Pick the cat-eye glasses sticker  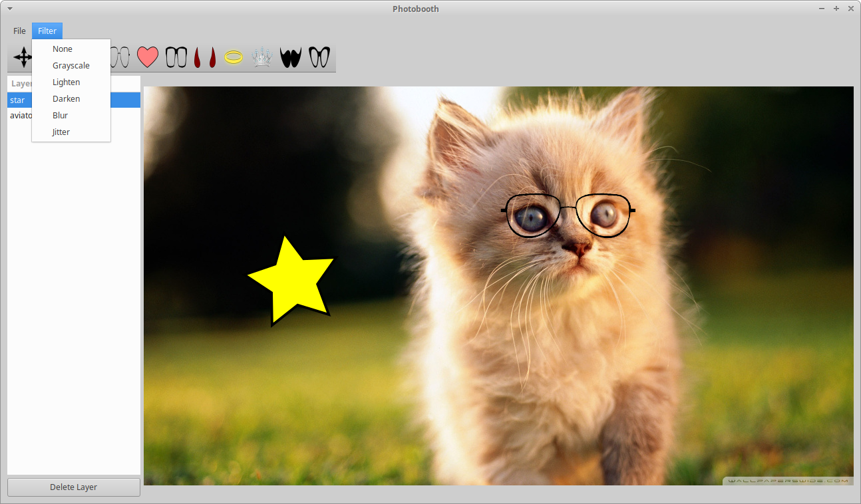click(x=319, y=57)
